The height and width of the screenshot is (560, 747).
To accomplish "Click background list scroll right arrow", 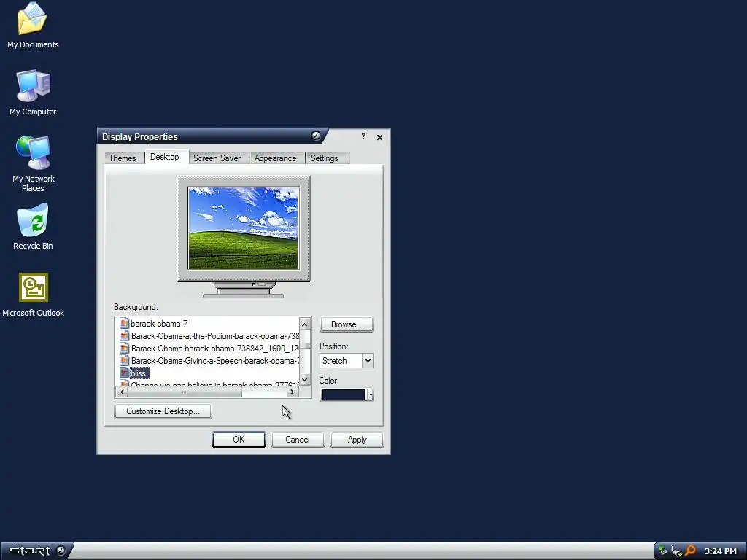I will point(293,392).
